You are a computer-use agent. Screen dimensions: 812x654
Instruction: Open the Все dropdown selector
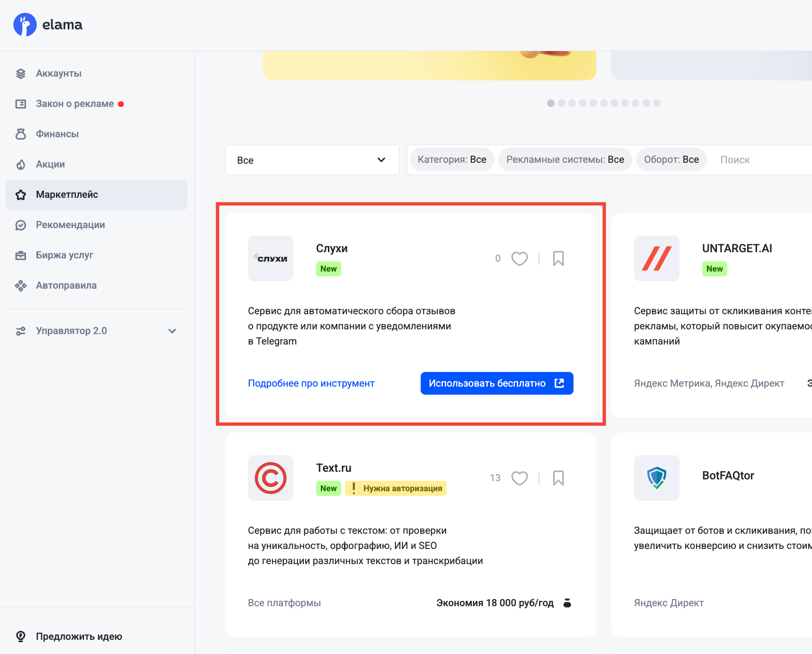click(312, 160)
